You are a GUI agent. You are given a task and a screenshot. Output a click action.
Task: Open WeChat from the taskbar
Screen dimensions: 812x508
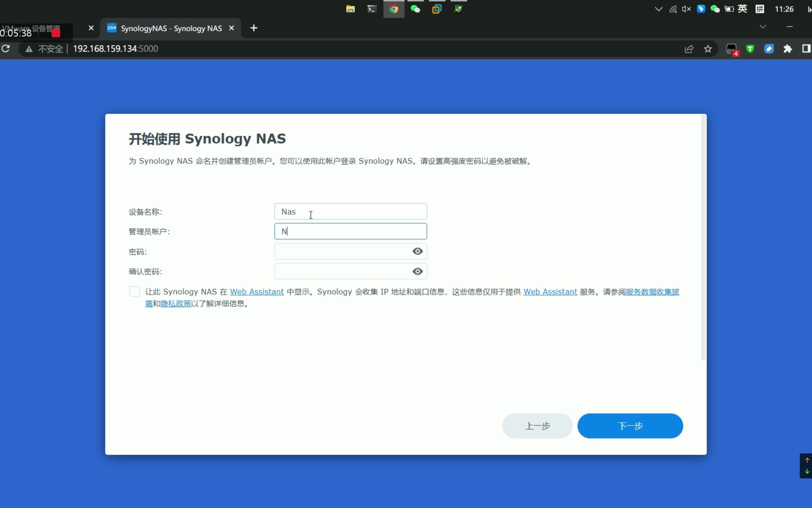(415, 9)
